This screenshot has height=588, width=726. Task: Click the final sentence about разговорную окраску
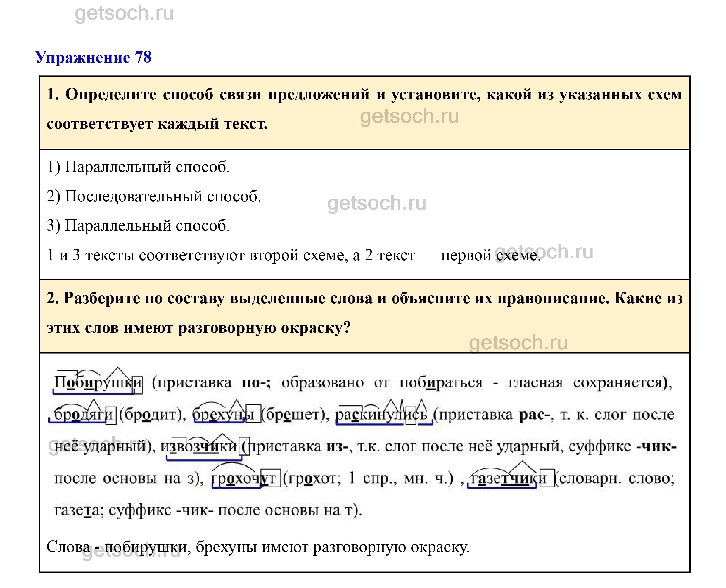258,547
